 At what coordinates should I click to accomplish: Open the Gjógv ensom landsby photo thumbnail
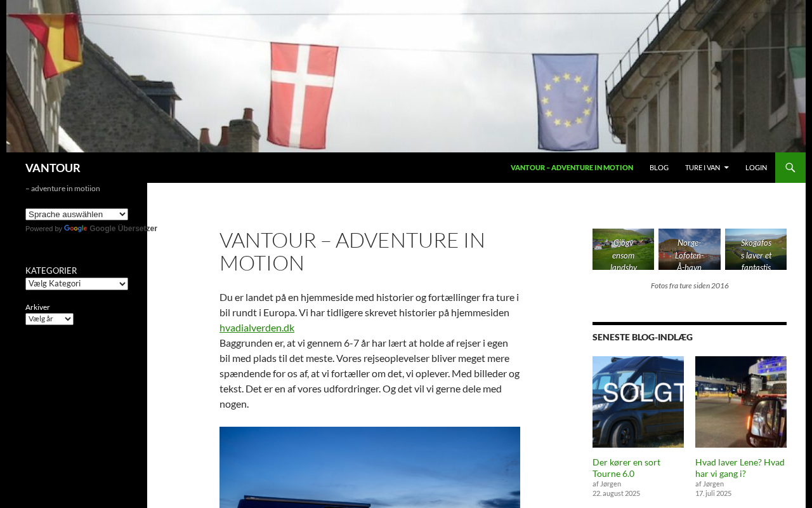623,249
